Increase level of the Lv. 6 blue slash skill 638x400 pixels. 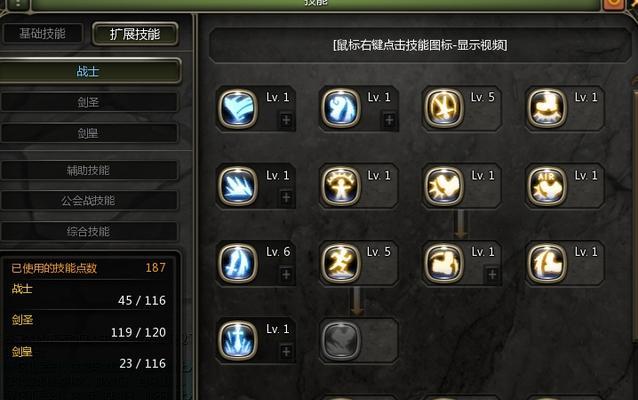(286, 274)
